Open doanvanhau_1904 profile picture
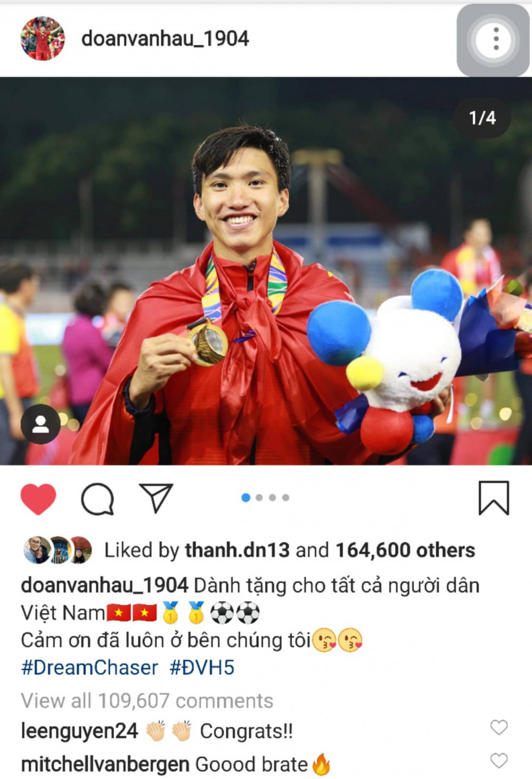Viewport: 532px width, 779px height. [x=43, y=38]
